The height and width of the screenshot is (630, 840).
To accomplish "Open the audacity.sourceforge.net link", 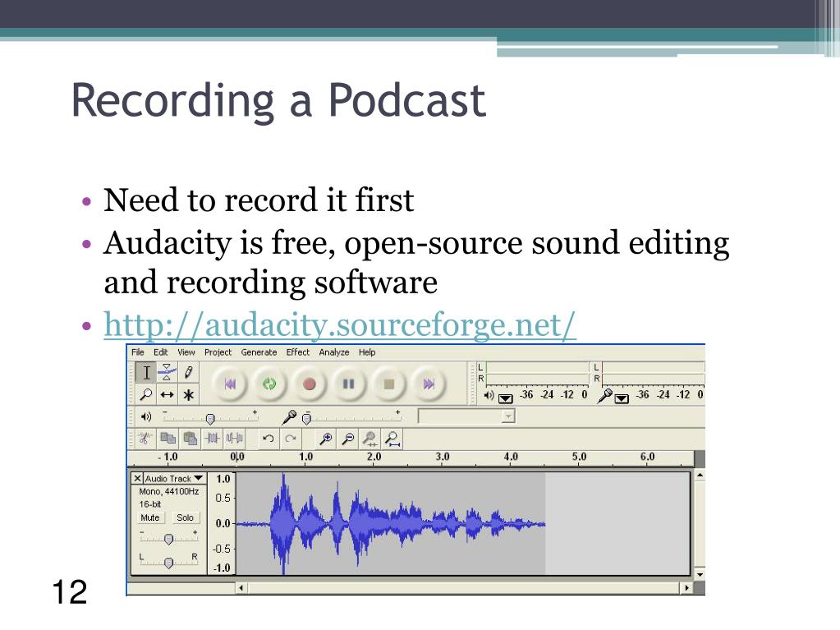I will pyautogui.click(x=340, y=324).
